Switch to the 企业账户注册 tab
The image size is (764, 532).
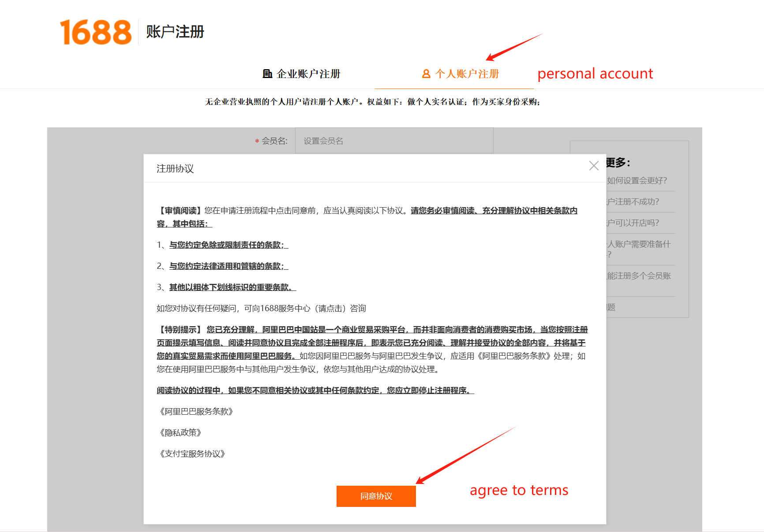tap(302, 74)
